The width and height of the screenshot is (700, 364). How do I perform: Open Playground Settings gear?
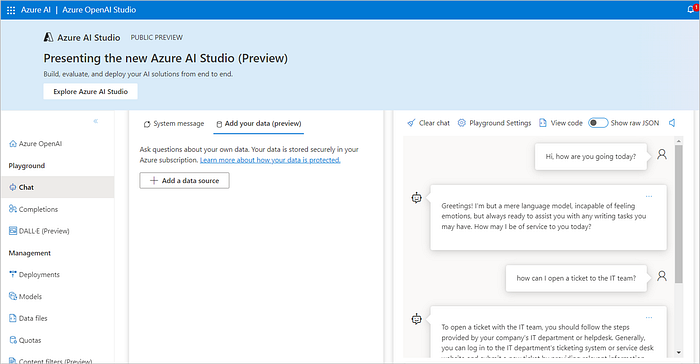tap(494, 123)
